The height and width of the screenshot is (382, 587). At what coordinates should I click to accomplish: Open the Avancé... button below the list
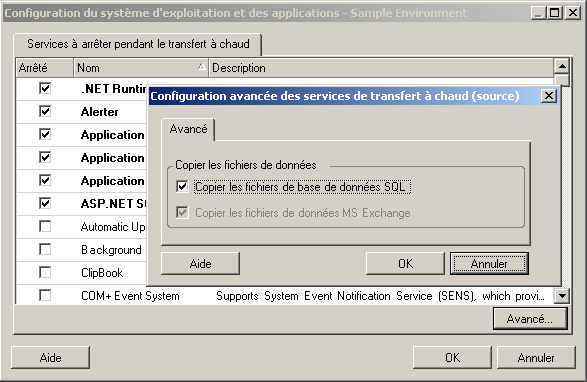[530, 319]
